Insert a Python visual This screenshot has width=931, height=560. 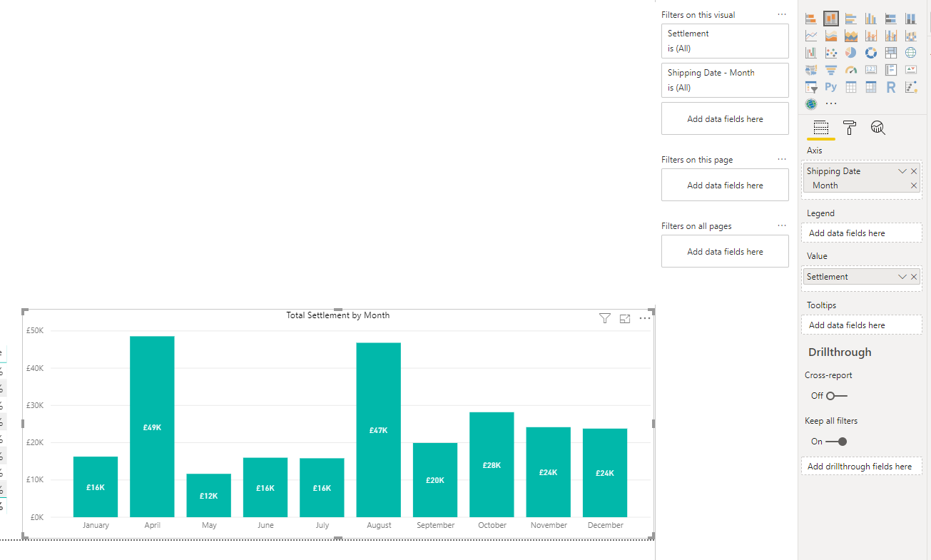pyautogui.click(x=831, y=87)
